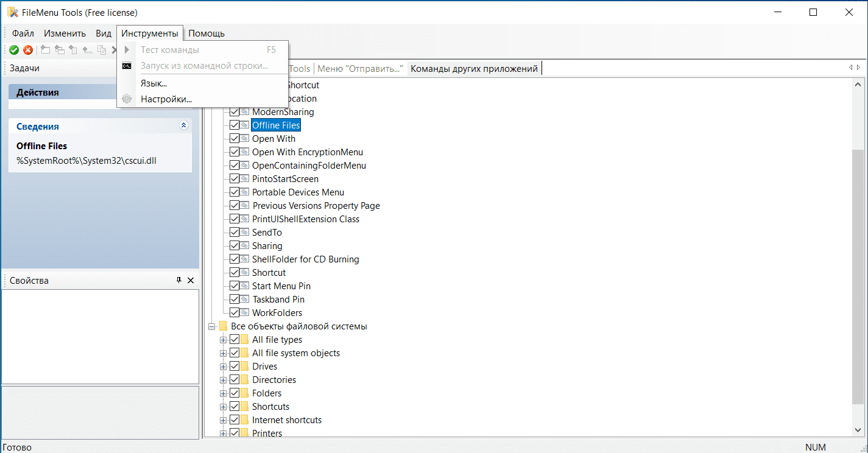The width and height of the screenshot is (868, 453).
Task: Click the icon beside ShellFolder for CD Burning
Action: point(244,259)
